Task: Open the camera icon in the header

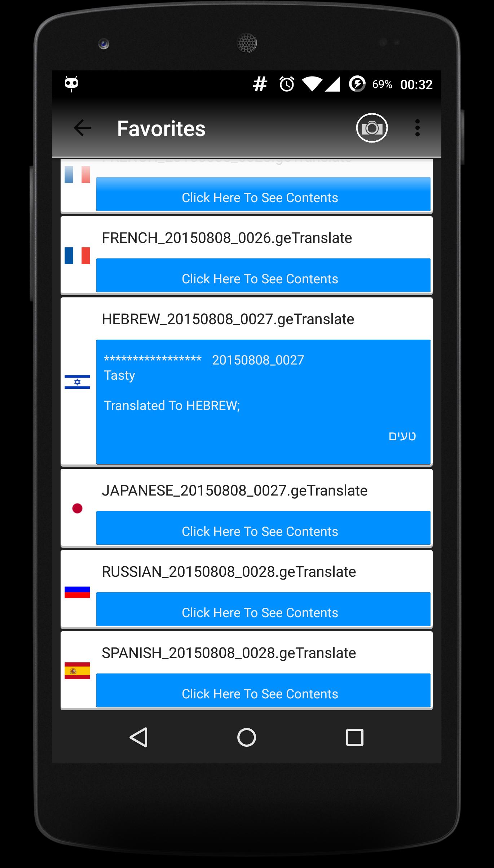Action: point(372,128)
